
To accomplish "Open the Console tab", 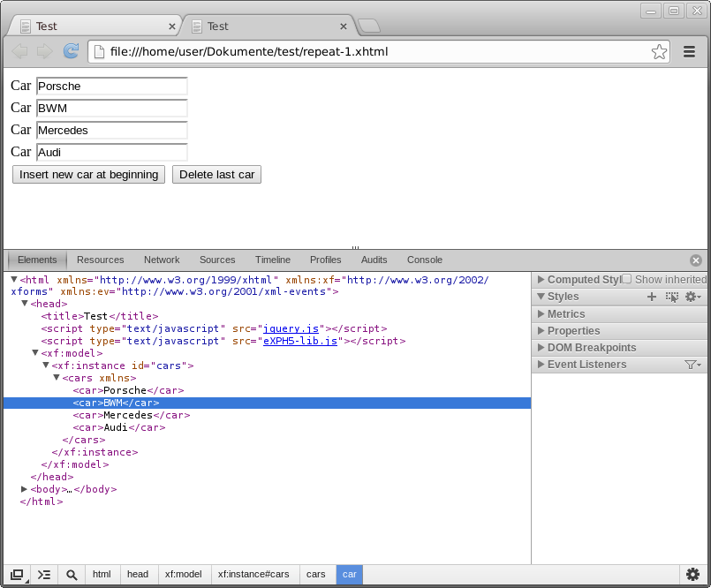I will coord(425,260).
